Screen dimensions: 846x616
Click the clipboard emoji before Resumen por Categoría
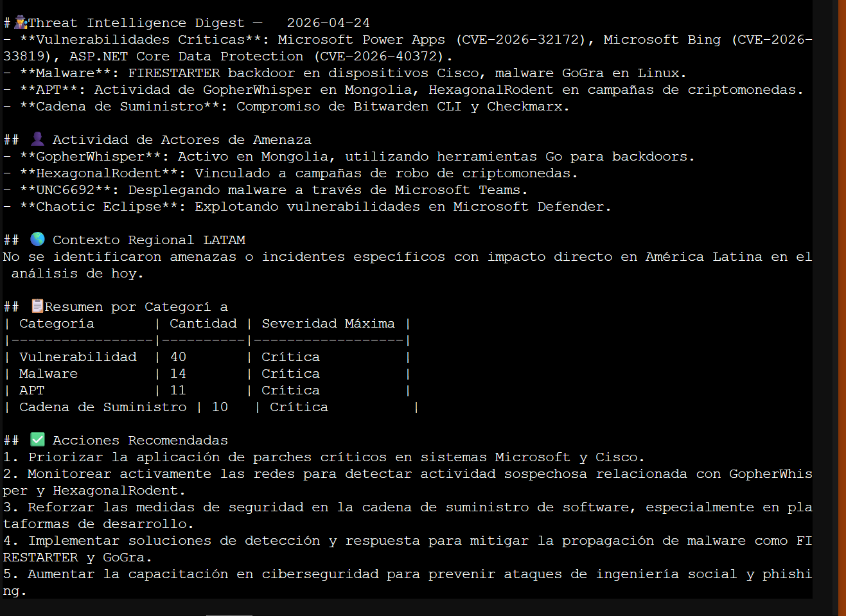click(x=38, y=306)
